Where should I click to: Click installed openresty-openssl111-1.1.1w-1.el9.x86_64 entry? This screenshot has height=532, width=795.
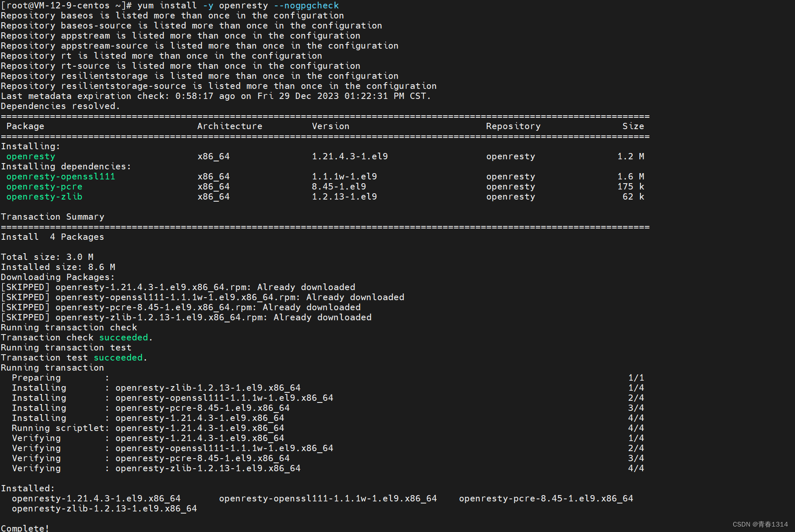pyautogui.click(x=328, y=498)
